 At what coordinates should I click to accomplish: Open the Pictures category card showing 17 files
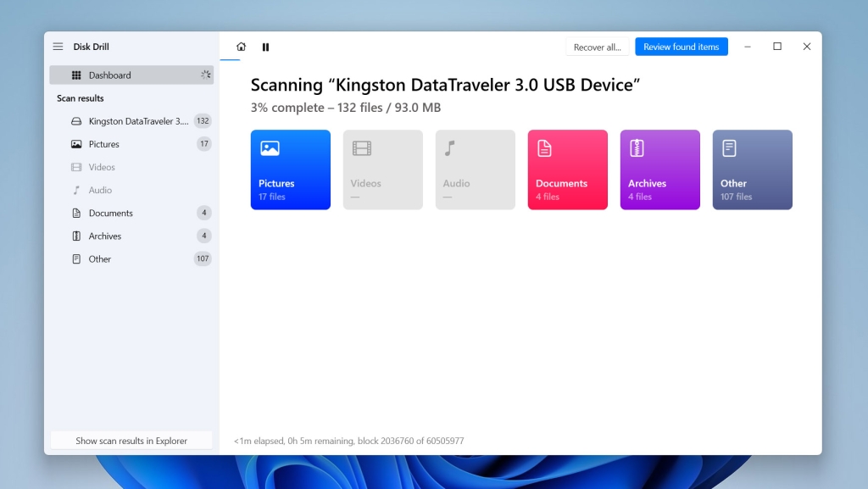tap(290, 169)
